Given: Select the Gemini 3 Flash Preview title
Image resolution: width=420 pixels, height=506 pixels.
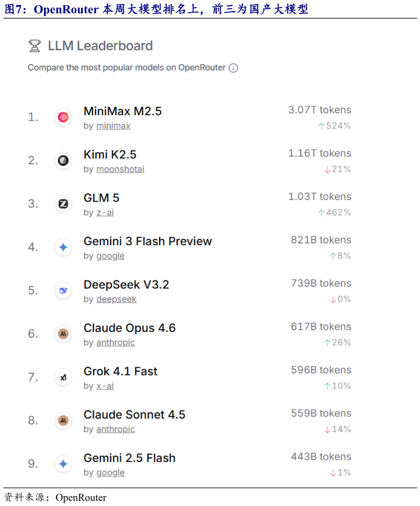Looking at the screenshot, I should [x=148, y=241].
